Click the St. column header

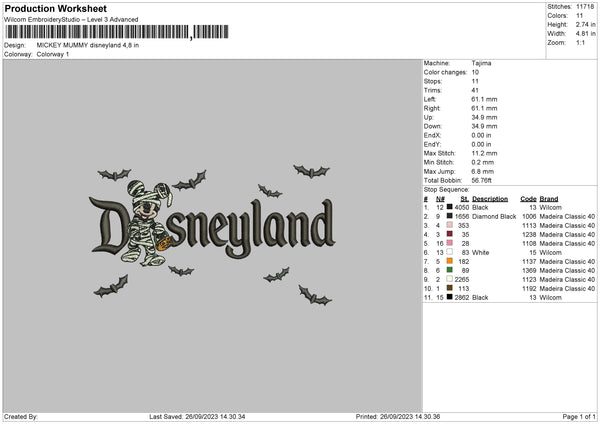tap(465, 199)
